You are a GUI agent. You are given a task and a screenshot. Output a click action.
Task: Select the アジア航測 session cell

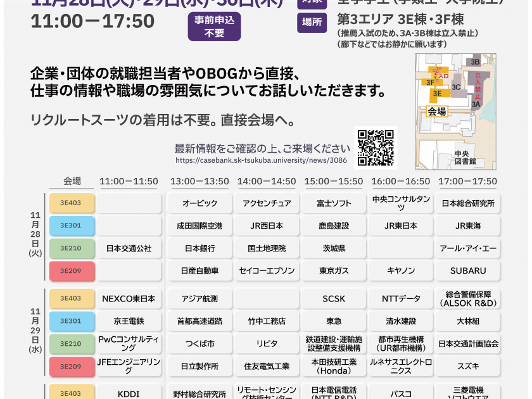click(x=200, y=298)
